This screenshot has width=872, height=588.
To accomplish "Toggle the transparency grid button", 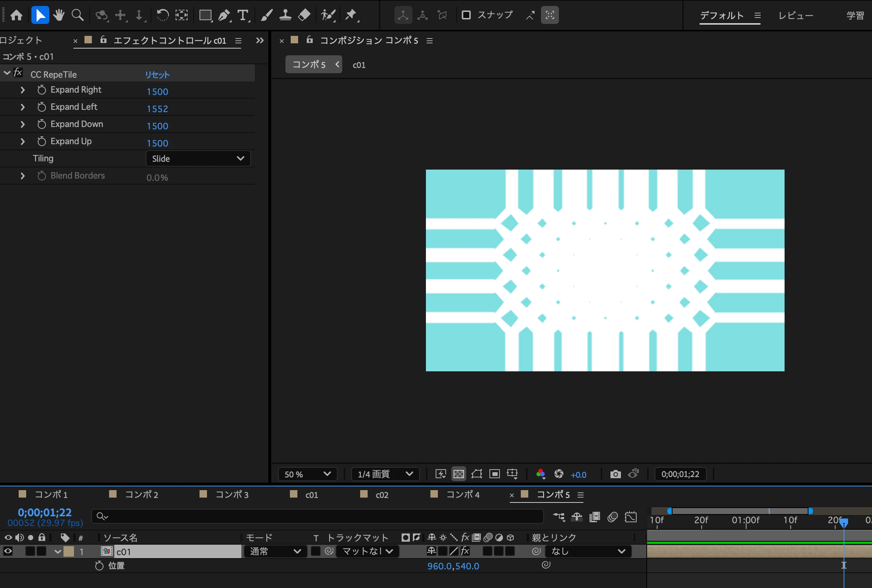I will coord(458,474).
